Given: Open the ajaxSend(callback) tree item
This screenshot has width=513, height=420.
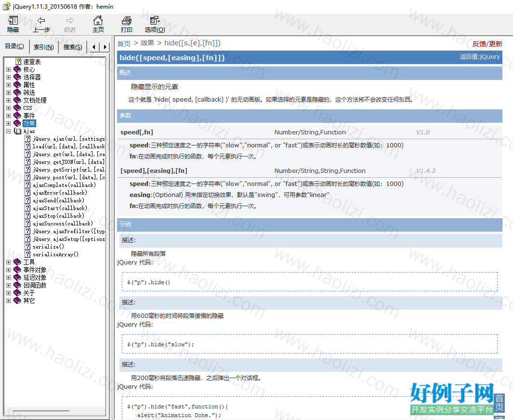Looking at the screenshot, I should [59, 200].
